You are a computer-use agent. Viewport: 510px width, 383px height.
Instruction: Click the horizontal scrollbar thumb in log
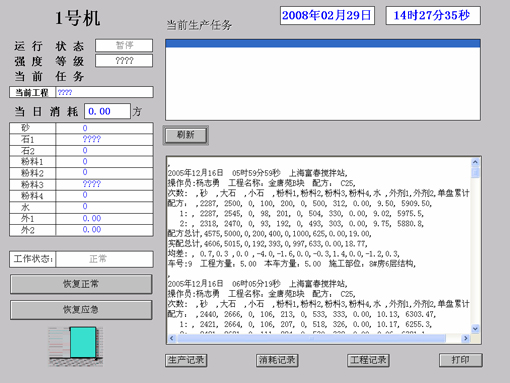[x=312, y=338]
